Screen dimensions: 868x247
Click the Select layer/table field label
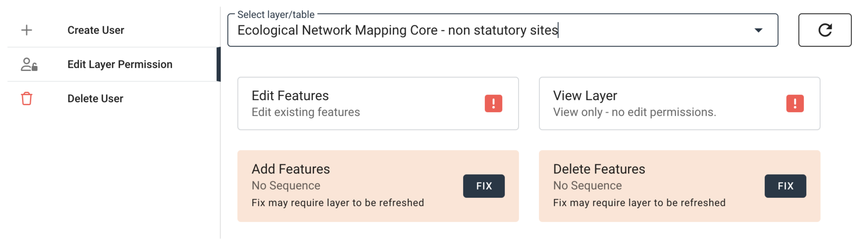(276, 15)
